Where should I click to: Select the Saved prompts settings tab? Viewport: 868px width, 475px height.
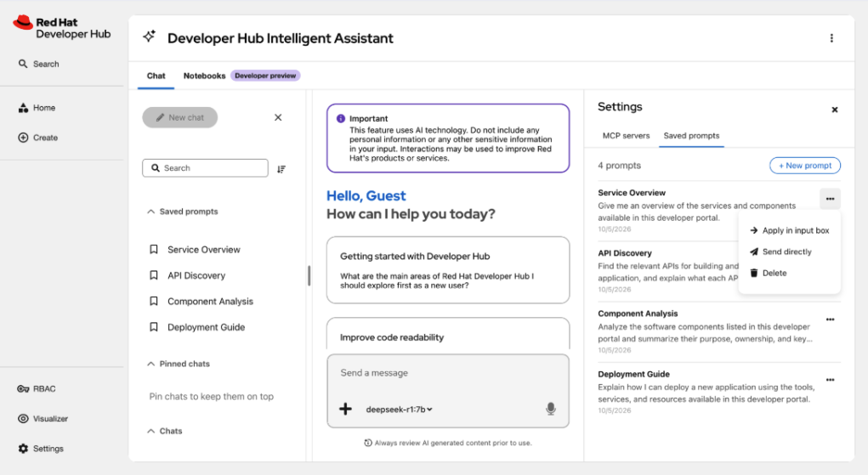coord(691,136)
